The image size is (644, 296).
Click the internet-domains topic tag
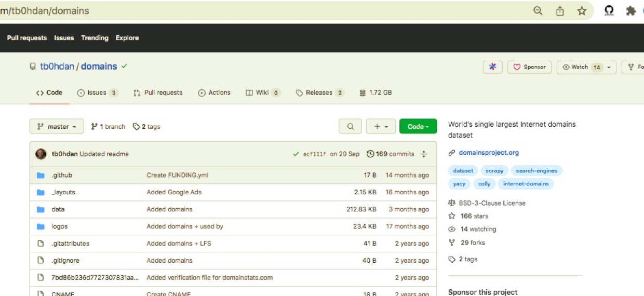coord(526,184)
